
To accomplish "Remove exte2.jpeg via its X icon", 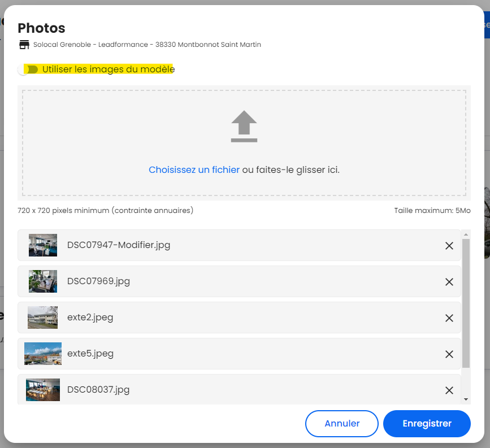I will coord(449,318).
